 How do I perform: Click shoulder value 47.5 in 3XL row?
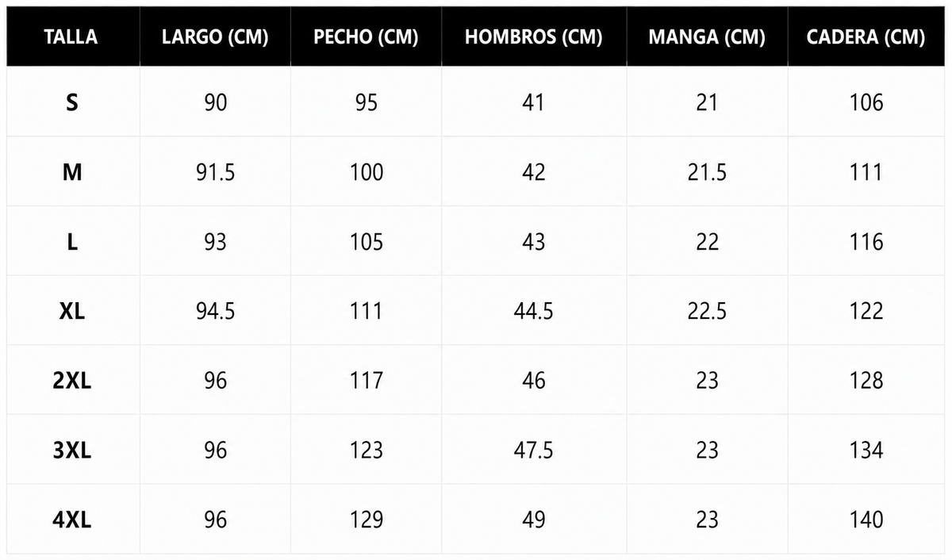point(533,450)
